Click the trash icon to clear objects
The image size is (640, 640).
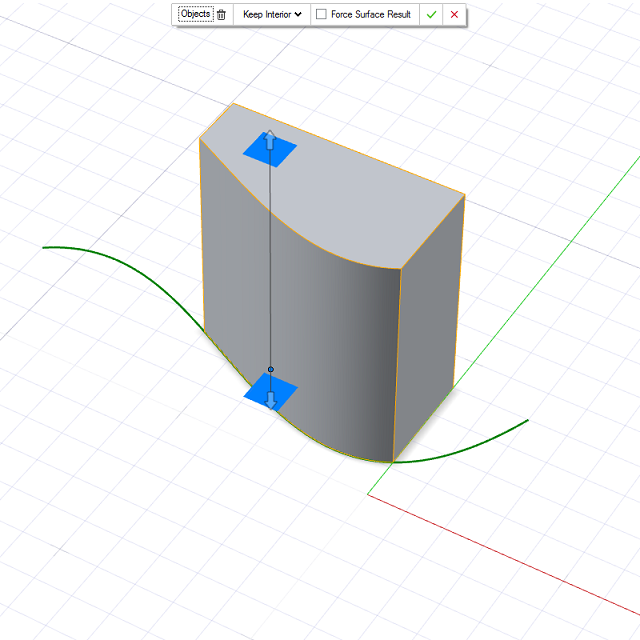click(x=222, y=15)
